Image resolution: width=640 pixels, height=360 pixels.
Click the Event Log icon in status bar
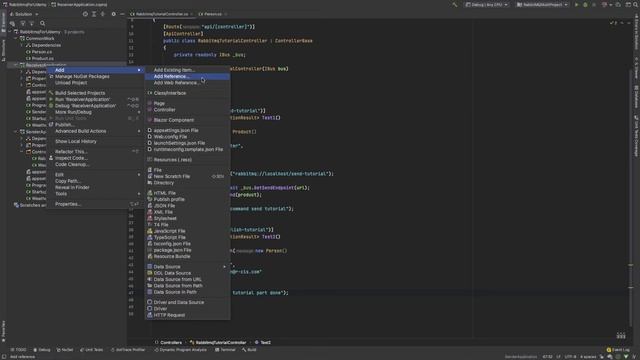coord(609,350)
